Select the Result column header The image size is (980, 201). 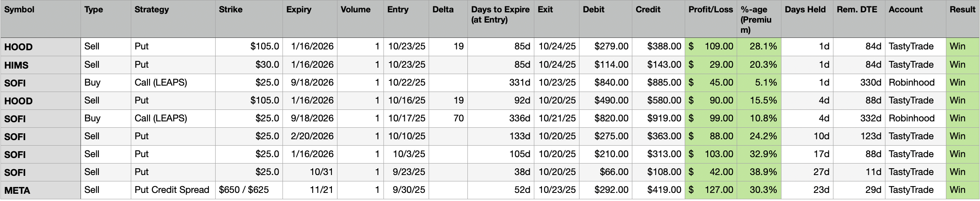click(x=962, y=9)
